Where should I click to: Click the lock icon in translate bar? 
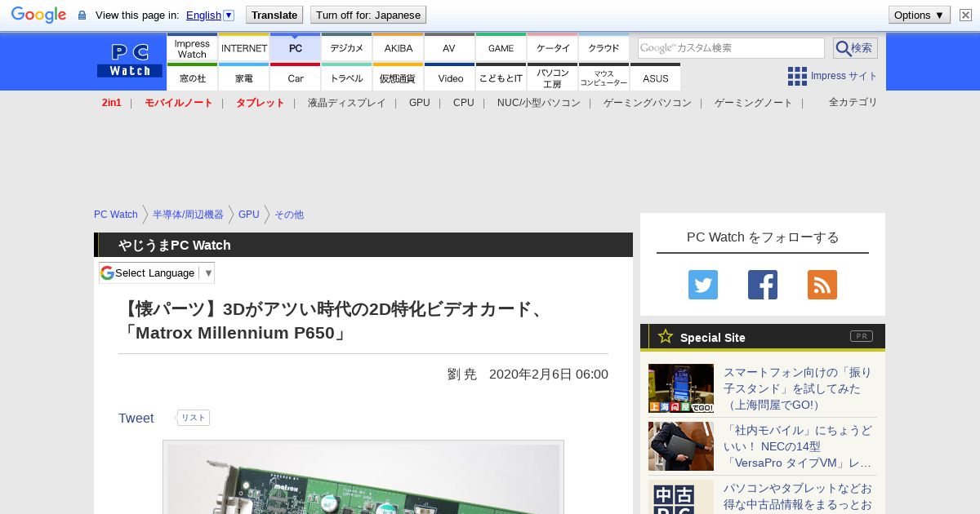coord(82,15)
